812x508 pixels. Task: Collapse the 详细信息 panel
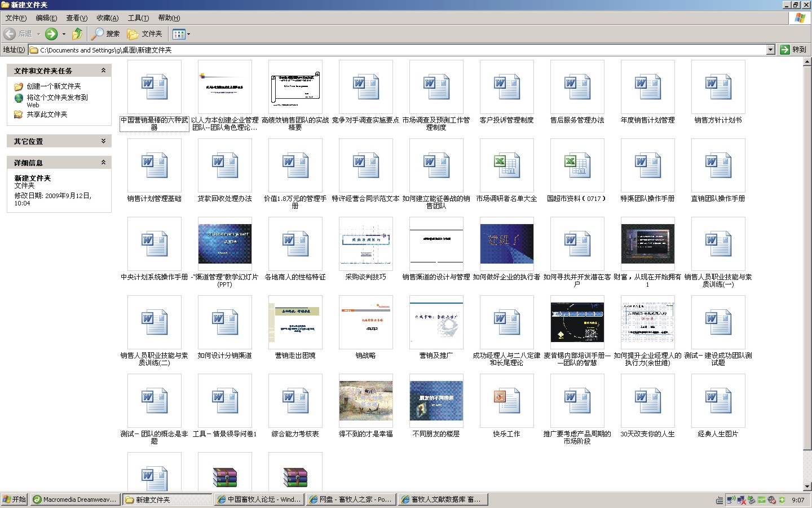click(103, 163)
